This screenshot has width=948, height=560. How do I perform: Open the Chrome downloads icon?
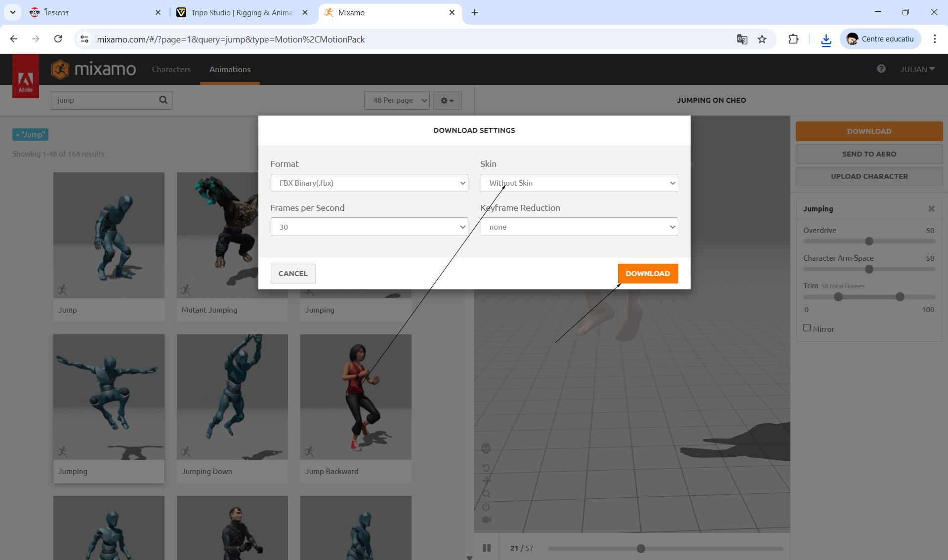(825, 39)
